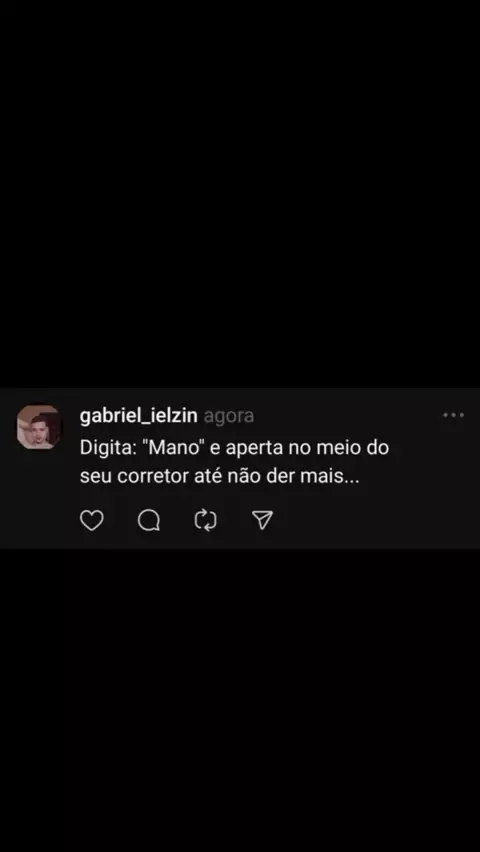This screenshot has width=480, height=852.
Task: Send this post using the share arrow
Action: 263,520
